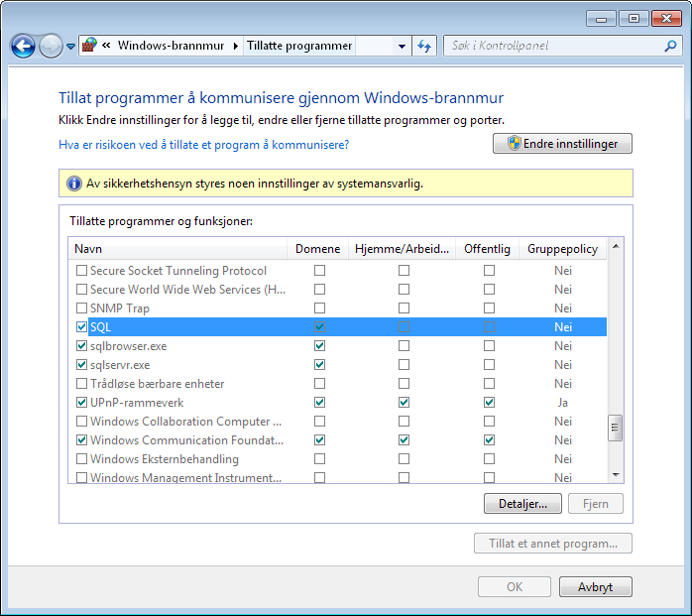Sort by Offentlig column header
The width and height of the screenshot is (692, 616).
point(487,249)
